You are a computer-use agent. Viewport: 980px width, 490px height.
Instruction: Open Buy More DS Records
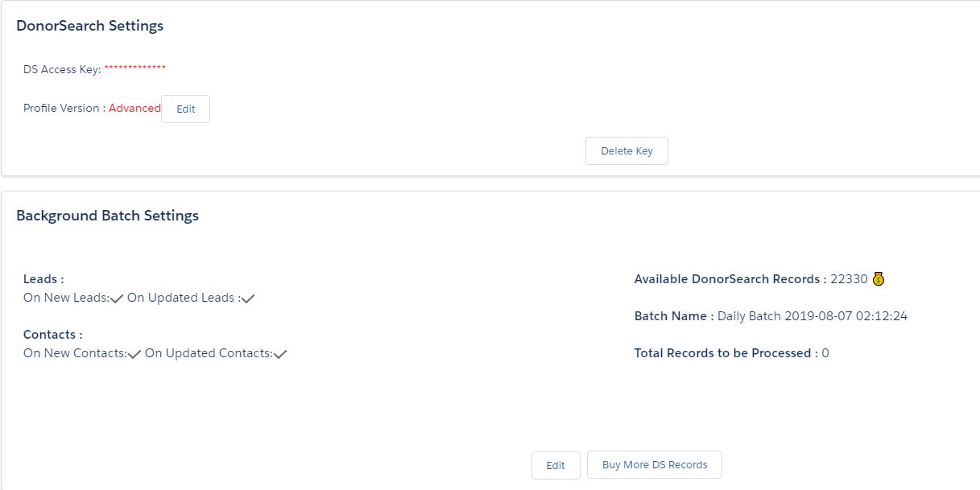tap(655, 464)
